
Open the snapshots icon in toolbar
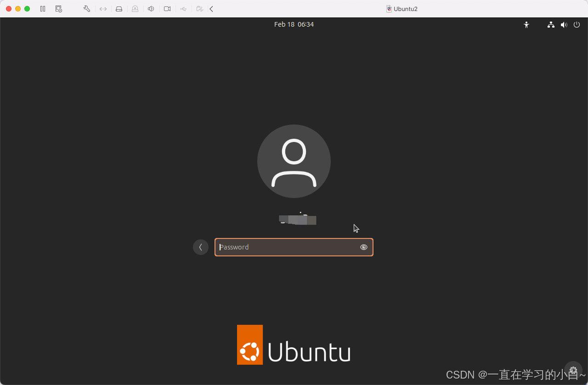pos(58,9)
